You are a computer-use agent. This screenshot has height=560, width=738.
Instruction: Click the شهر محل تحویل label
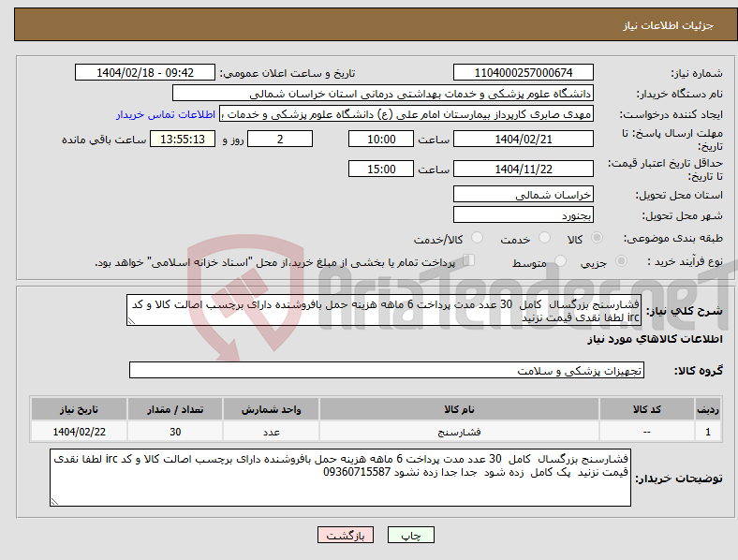(683, 215)
